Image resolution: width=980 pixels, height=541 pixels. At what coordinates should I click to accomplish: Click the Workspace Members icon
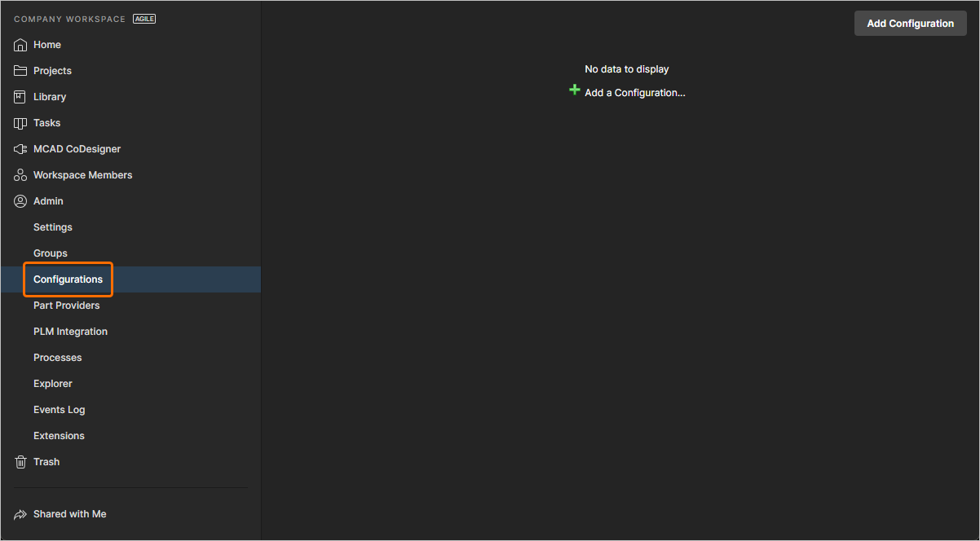click(x=20, y=175)
